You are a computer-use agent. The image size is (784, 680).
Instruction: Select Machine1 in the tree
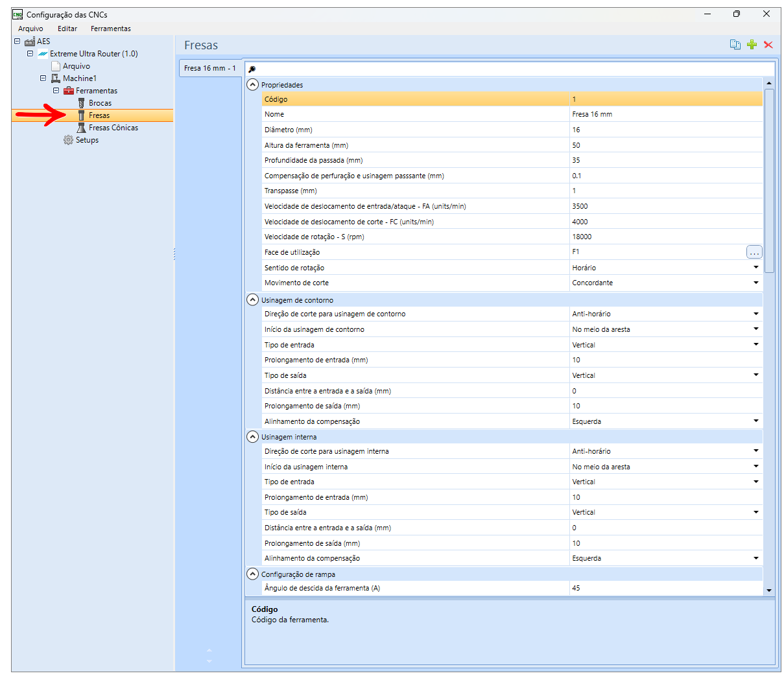click(80, 78)
